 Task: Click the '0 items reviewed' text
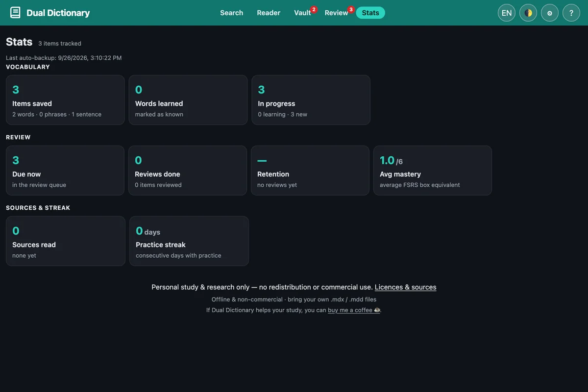[158, 185]
